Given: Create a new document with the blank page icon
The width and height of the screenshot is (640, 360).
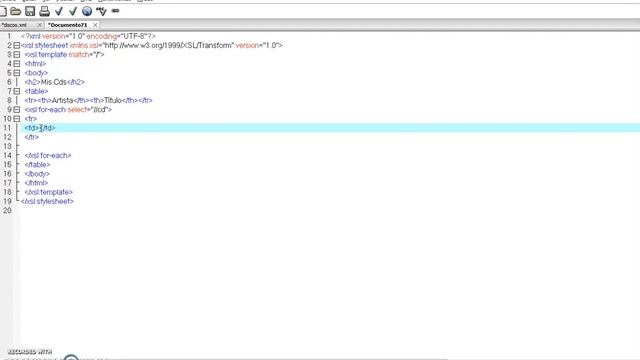Looking at the screenshot, I should tap(3, 11).
